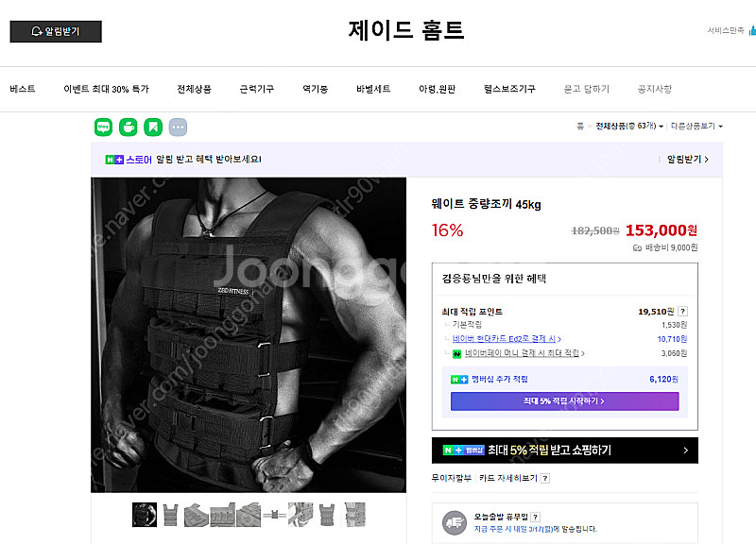Click the 알림받기 bell button at top
Screen dimensions: 756x544
point(56,31)
